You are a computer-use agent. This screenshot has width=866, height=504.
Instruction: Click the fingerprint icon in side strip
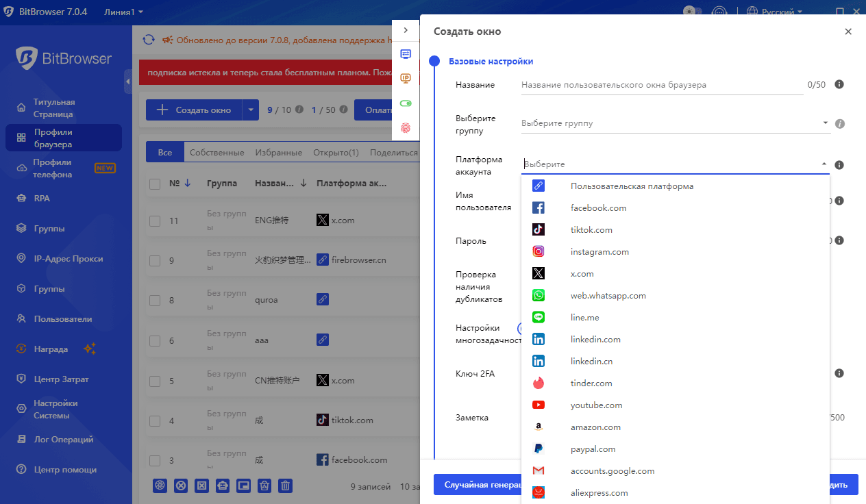click(x=406, y=127)
